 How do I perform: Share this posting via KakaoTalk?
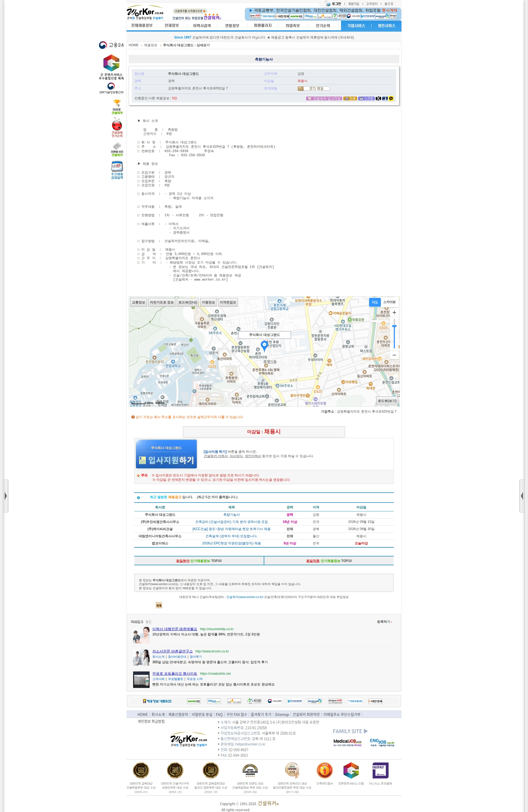(391, 98)
